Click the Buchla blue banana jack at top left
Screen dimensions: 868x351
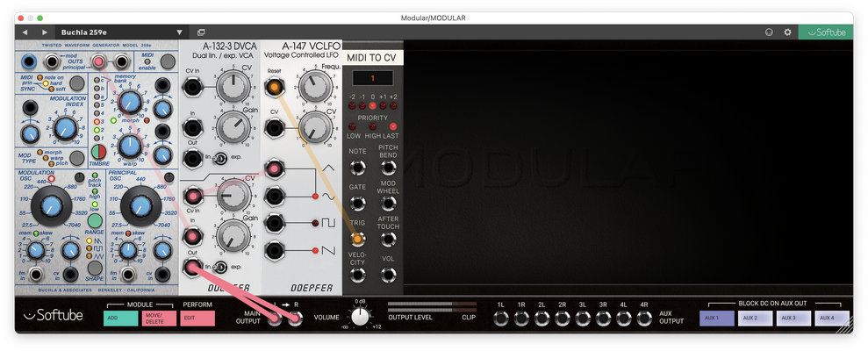coord(30,61)
